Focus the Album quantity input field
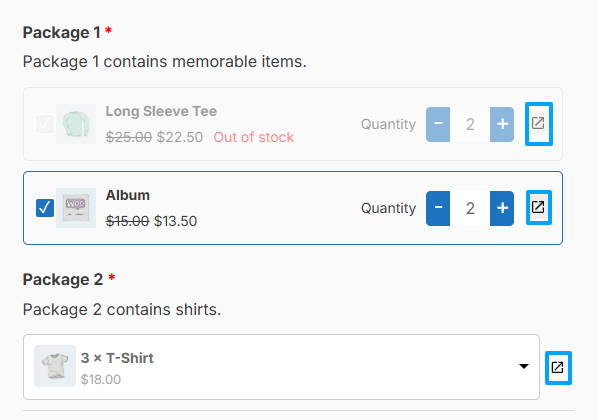 pos(470,208)
